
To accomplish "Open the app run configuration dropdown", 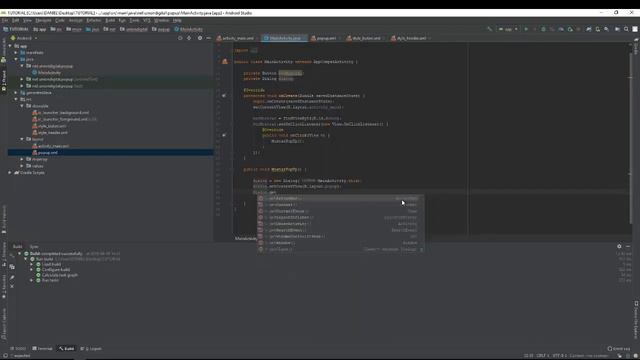I will point(509,29).
